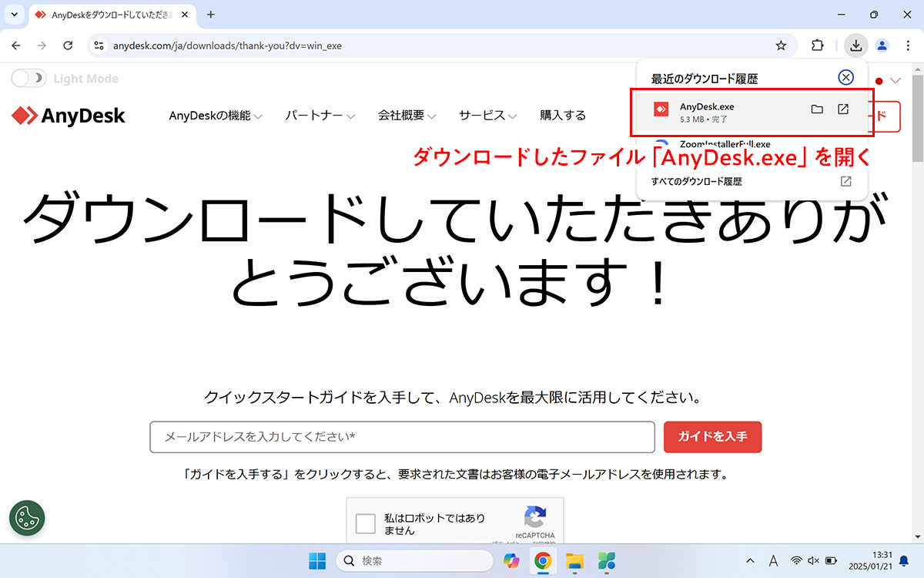Close the recent downloads popup
Viewport: 924px width, 578px height.
tap(845, 78)
